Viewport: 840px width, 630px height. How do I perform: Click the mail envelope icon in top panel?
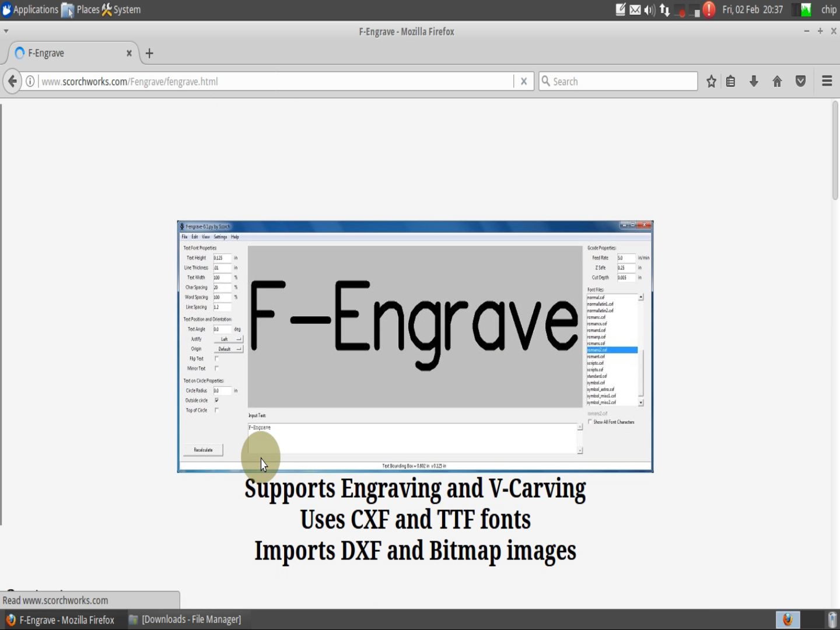[635, 9]
